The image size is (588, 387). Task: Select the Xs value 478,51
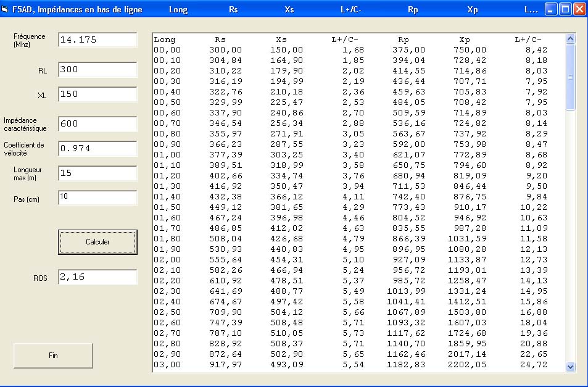pos(287,281)
